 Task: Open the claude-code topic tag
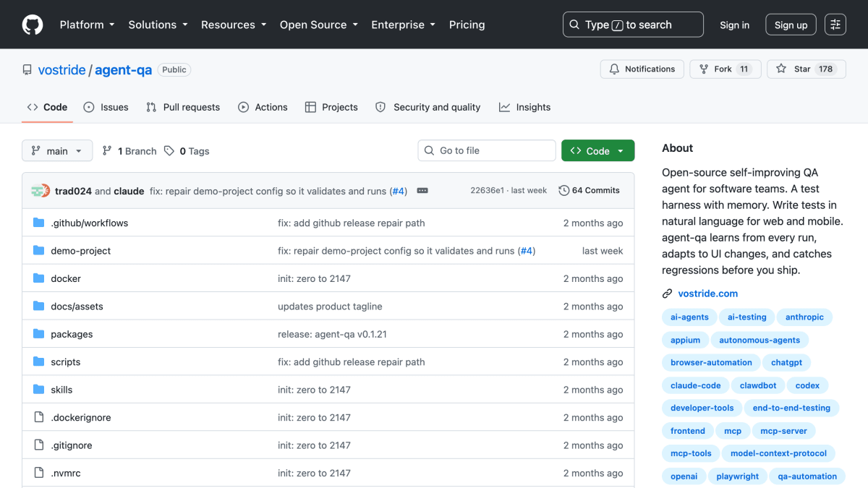[x=696, y=385]
